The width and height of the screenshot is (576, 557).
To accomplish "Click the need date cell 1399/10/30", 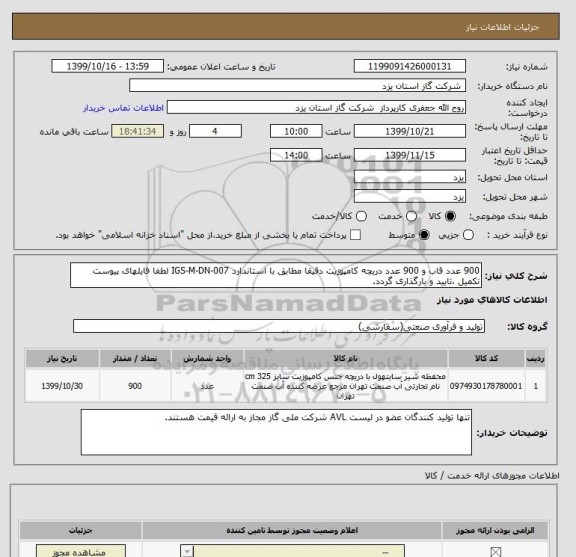I will (x=62, y=386).
